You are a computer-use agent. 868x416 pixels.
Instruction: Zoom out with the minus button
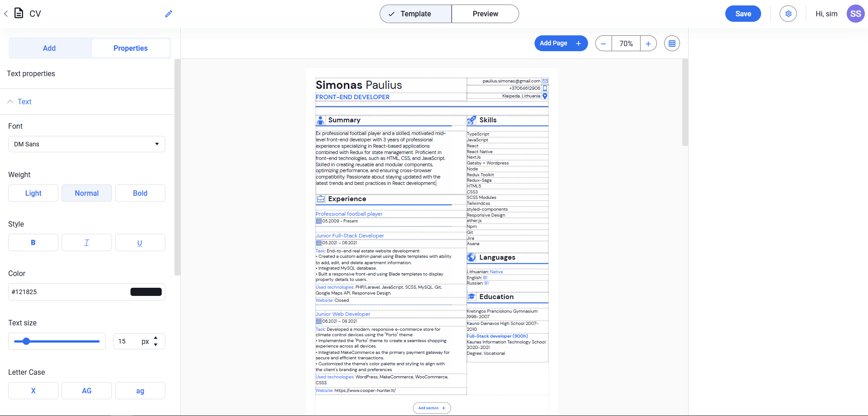(x=603, y=44)
